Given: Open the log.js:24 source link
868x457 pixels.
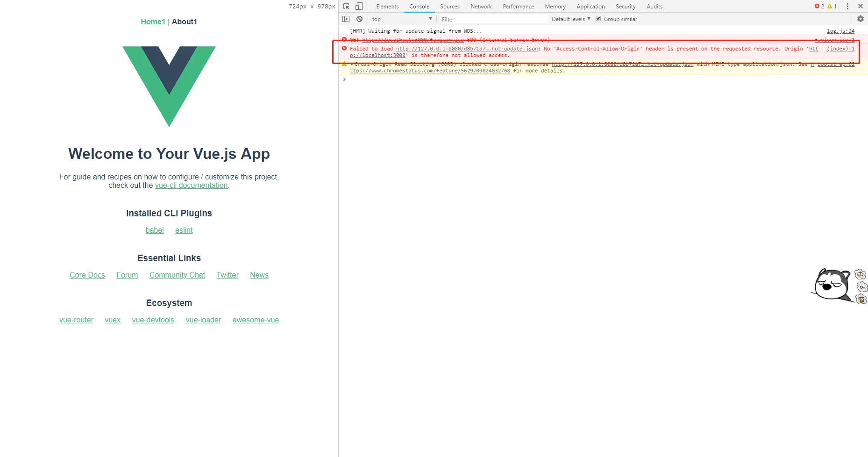Looking at the screenshot, I should click(x=840, y=31).
